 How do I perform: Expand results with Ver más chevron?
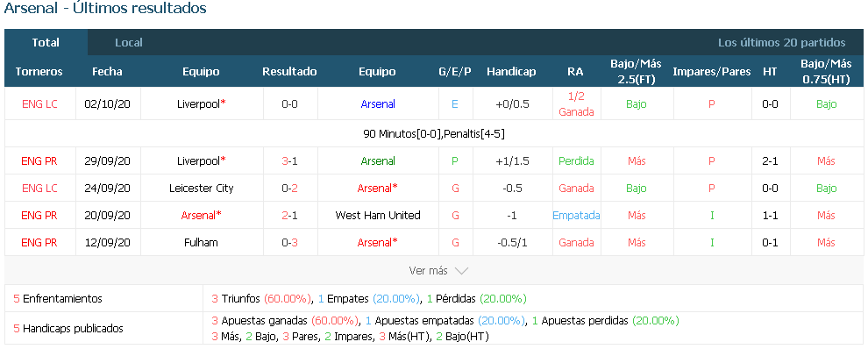click(x=438, y=271)
